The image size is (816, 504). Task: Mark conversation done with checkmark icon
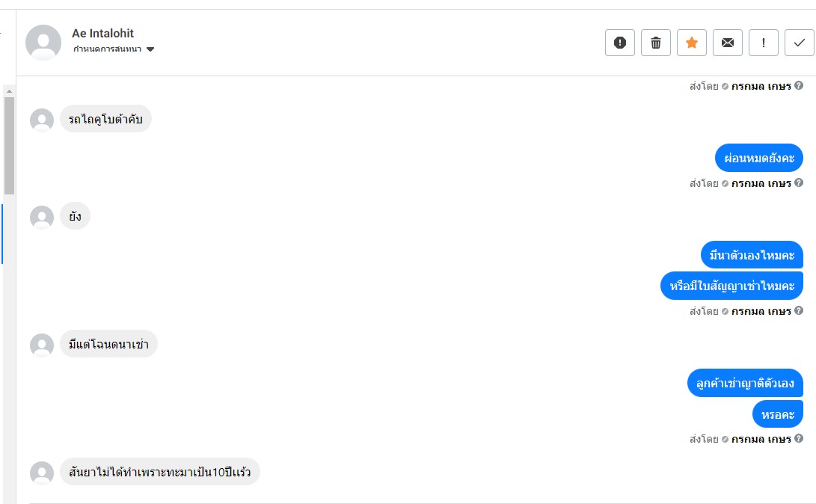pyautogui.click(x=800, y=43)
